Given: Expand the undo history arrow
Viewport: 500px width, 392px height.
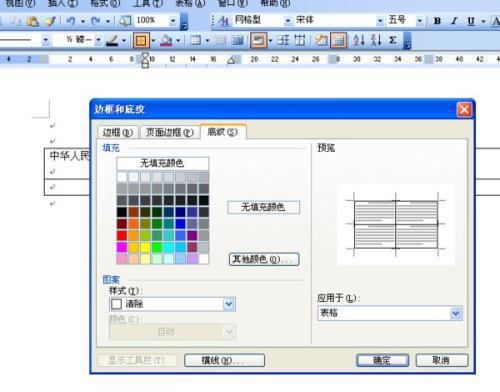Looking at the screenshot, I should coord(83,22).
